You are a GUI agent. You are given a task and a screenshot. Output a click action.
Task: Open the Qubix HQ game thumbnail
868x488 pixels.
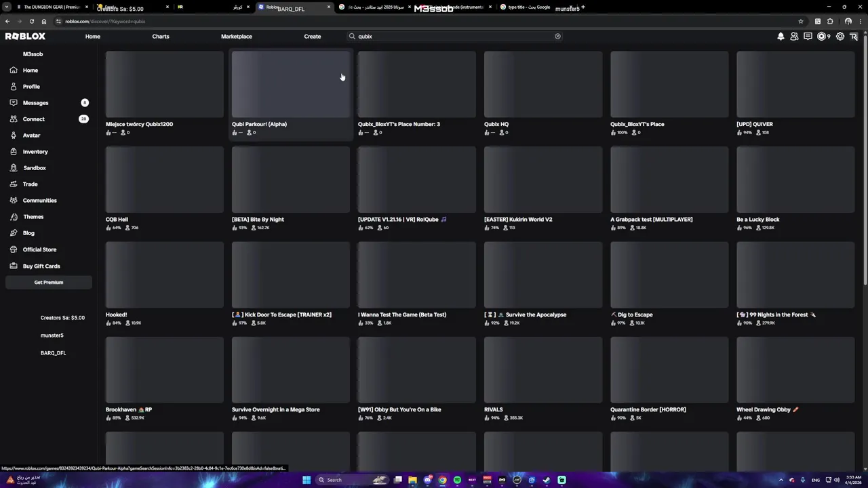[543, 84]
